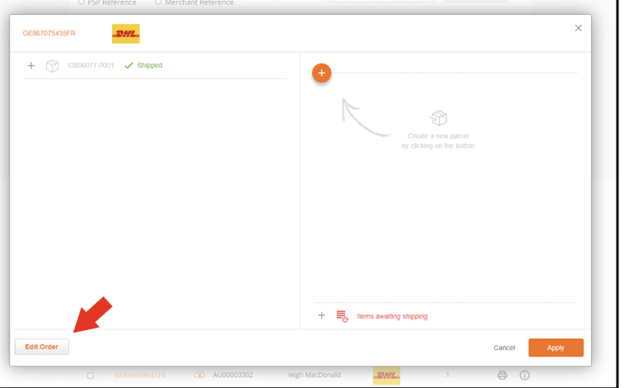Select quantity 1 in leigh MacDonald row

pyautogui.click(x=447, y=375)
